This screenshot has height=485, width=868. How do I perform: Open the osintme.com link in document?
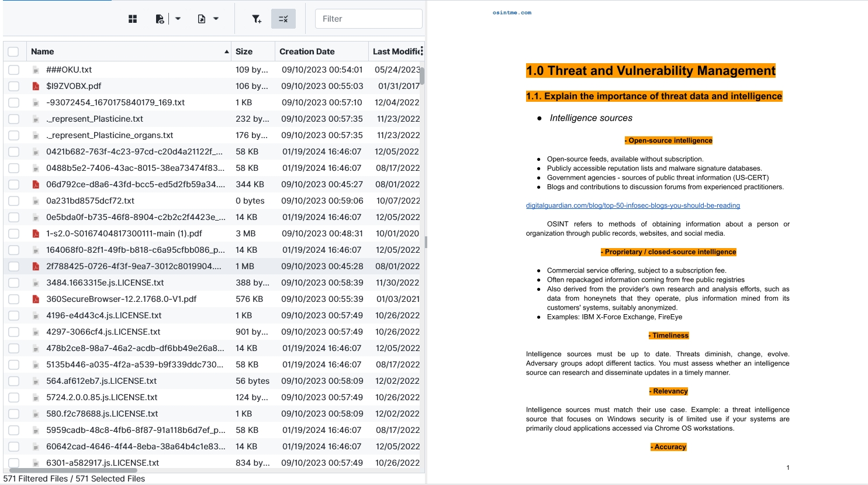[x=511, y=12]
